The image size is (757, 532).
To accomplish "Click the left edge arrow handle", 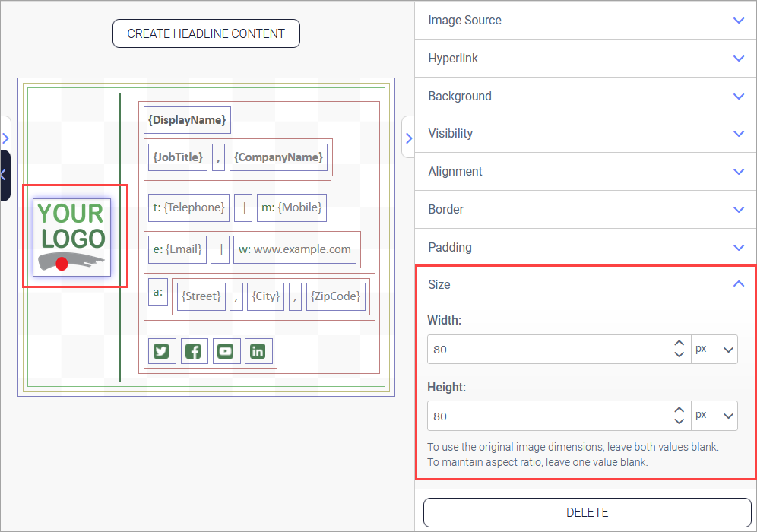I will click(x=5, y=138).
